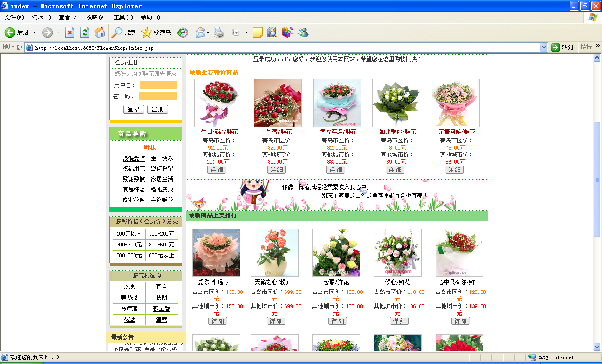Open the 工具 menu

click(x=123, y=17)
